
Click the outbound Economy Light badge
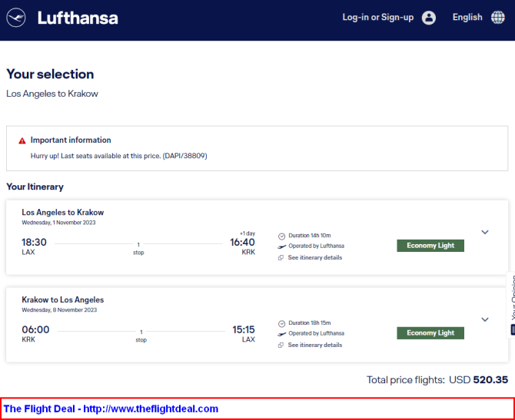430,246
